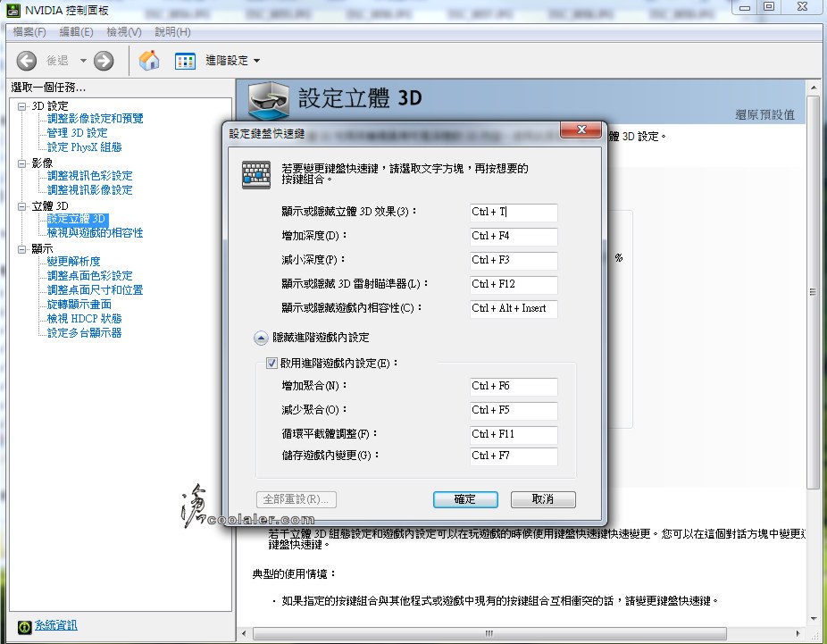827x644 pixels.
Task: Click the keyboard icon in the dialog
Action: (256, 174)
